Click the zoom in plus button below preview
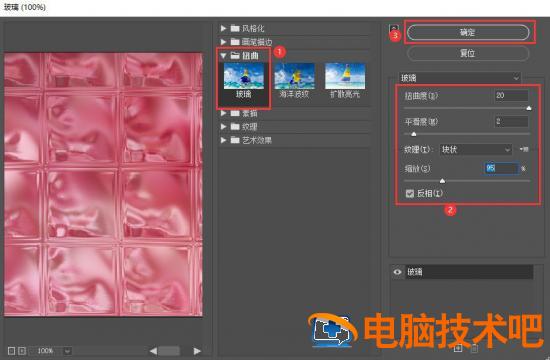Image resolution: width=550 pixels, height=360 pixels. click(x=22, y=351)
